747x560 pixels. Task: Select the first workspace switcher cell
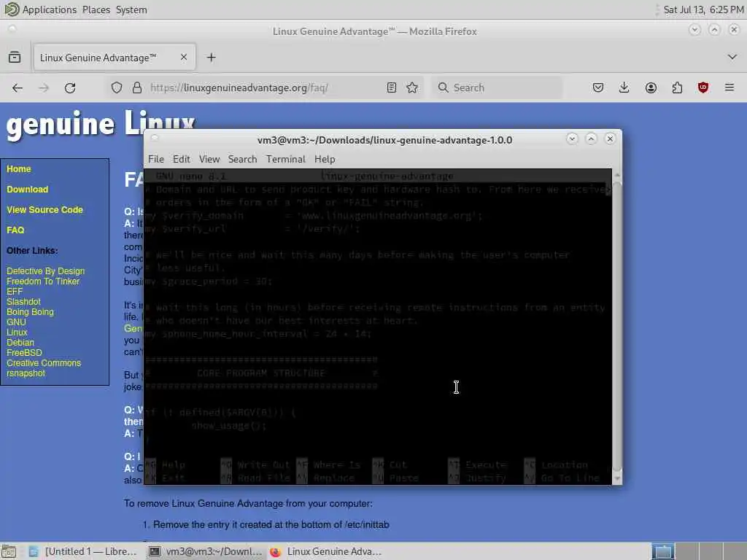pos(662,551)
